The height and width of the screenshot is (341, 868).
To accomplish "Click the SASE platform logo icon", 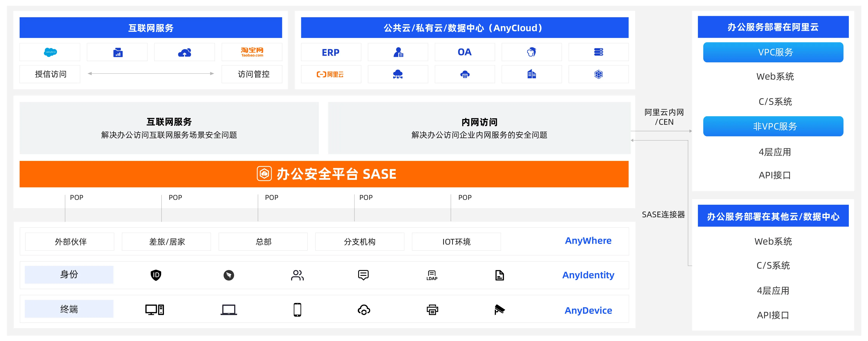I will pos(264,174).
